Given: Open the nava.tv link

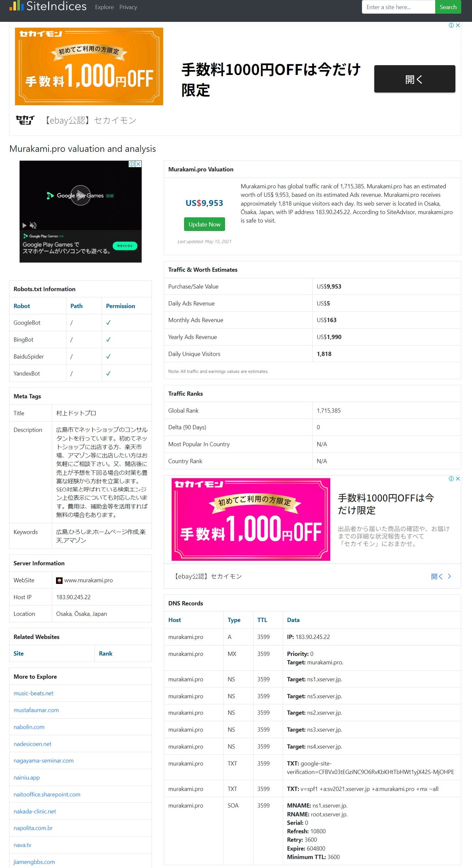Looking at the screenshot, I should pos(22,845).
